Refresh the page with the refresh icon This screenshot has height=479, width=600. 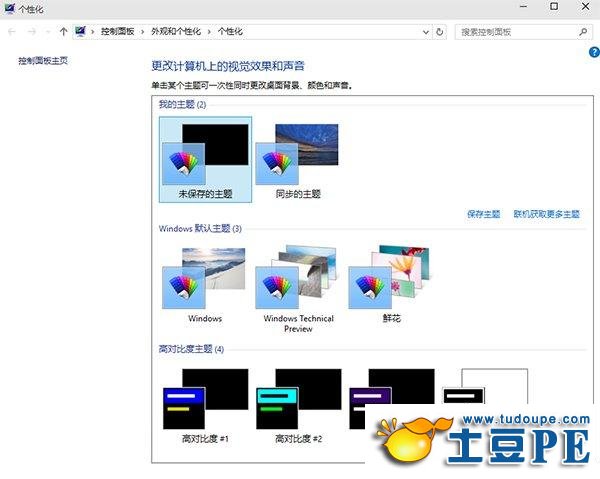[440, 32]
